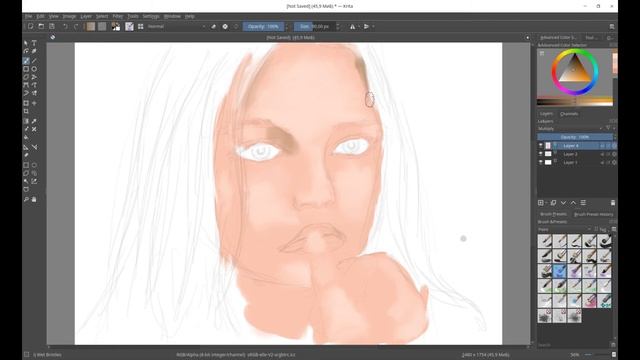This screenshot has height=360, width=640.
Task: Redo the last undone action
Action: tap(76, 27)
